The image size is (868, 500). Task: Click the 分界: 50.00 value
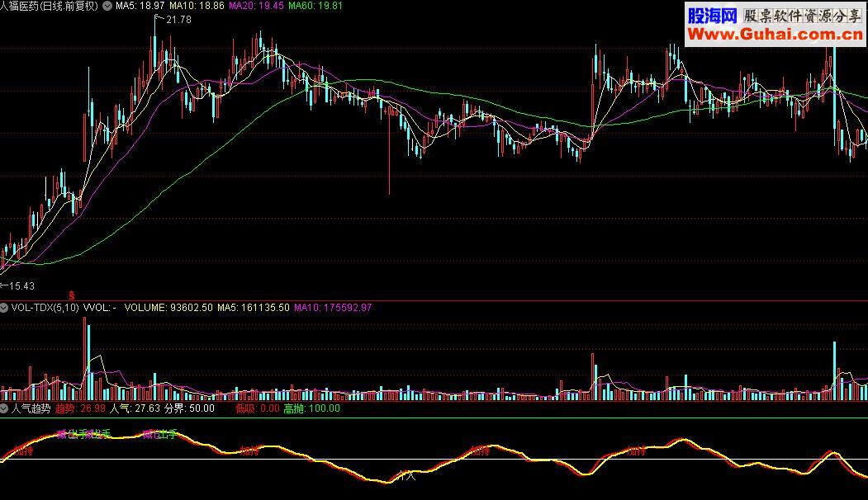189,408
